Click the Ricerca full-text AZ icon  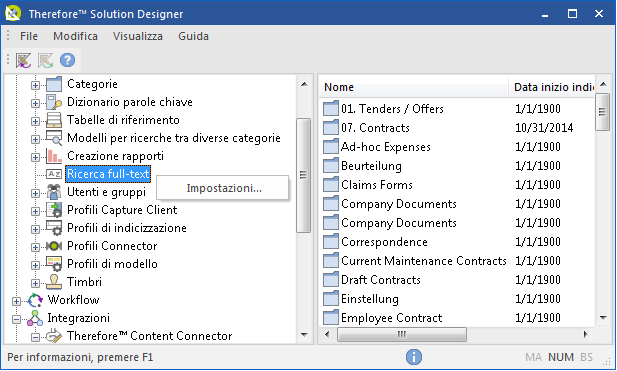pos(54,174)
